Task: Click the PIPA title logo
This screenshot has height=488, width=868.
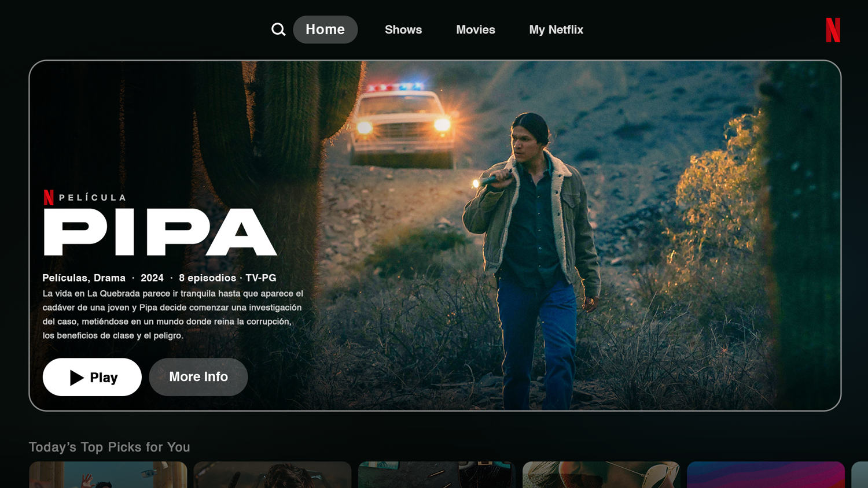Action: pos(160,232)
